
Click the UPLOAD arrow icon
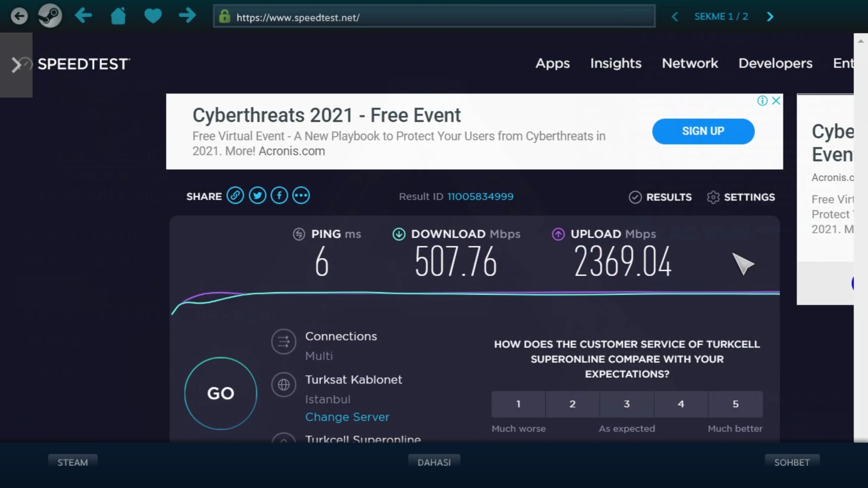coord(558,234)
